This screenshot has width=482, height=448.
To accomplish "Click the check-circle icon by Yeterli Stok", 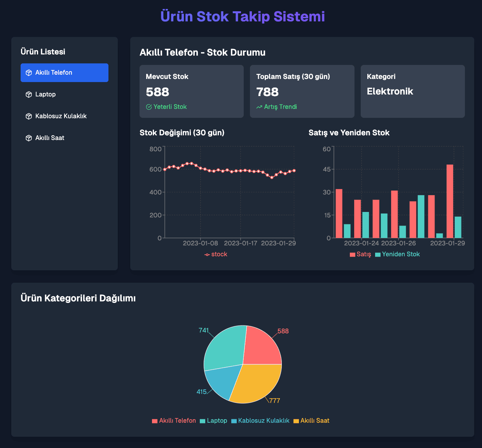I will 149,107.
